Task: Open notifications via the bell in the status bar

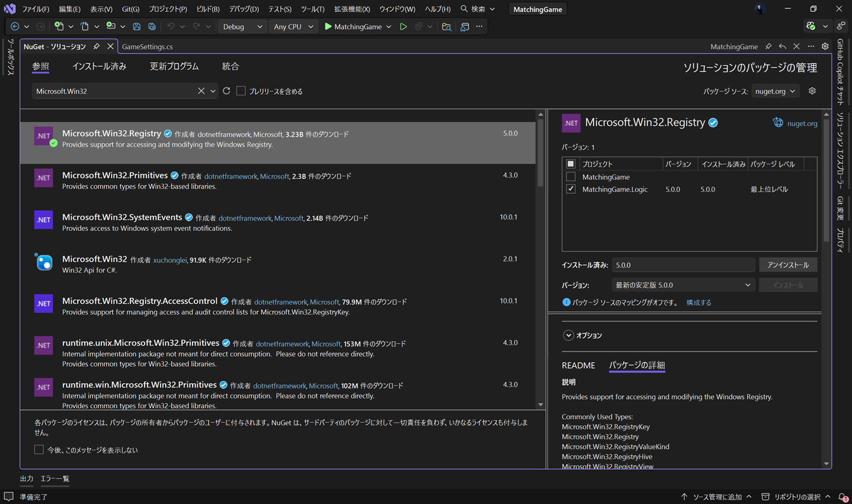Action: point(842,497)
